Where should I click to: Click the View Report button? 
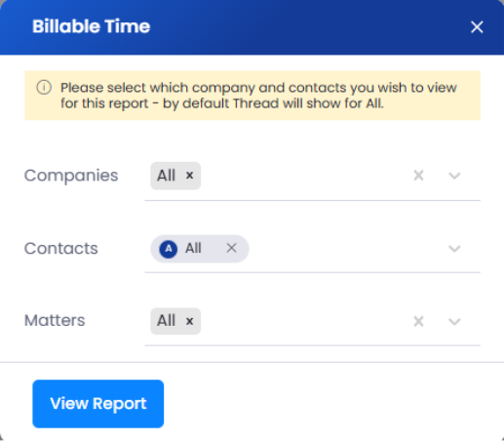point(98,404)
